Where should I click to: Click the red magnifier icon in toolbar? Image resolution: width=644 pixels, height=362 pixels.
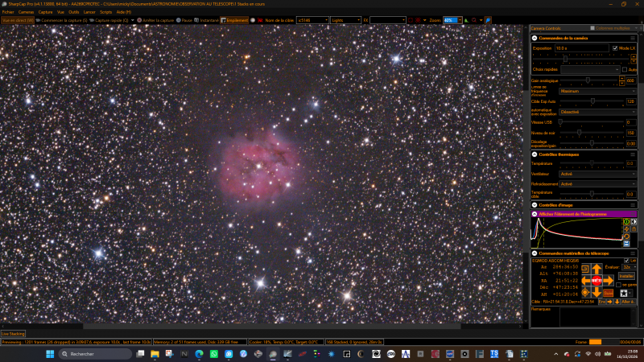tap(474, 20)
